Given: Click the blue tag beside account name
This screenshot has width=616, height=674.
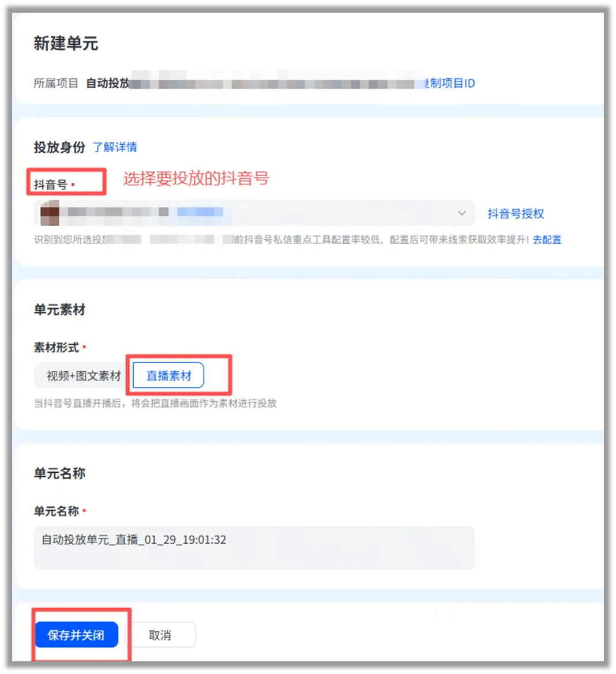Looking at the screenshot, I should point(200,212).
